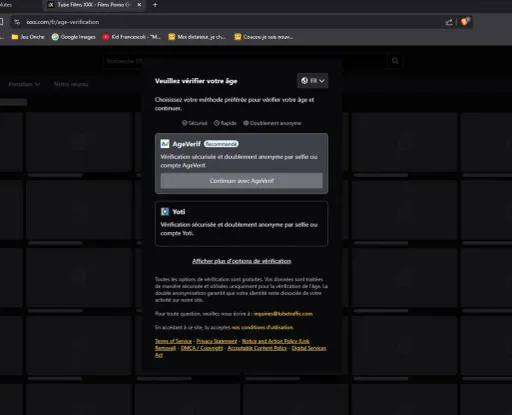Open a new browser tab with plus

point(155,5)
